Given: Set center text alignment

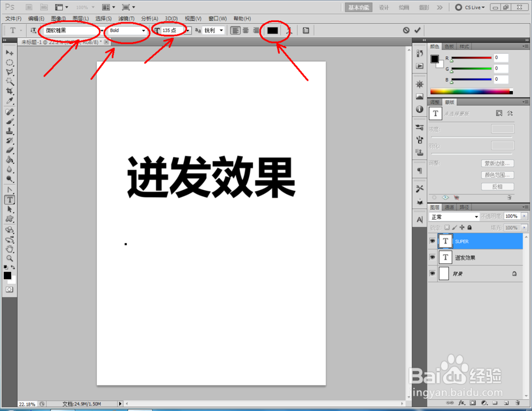Looking at the screenshot, I should [x=246, y=30].
